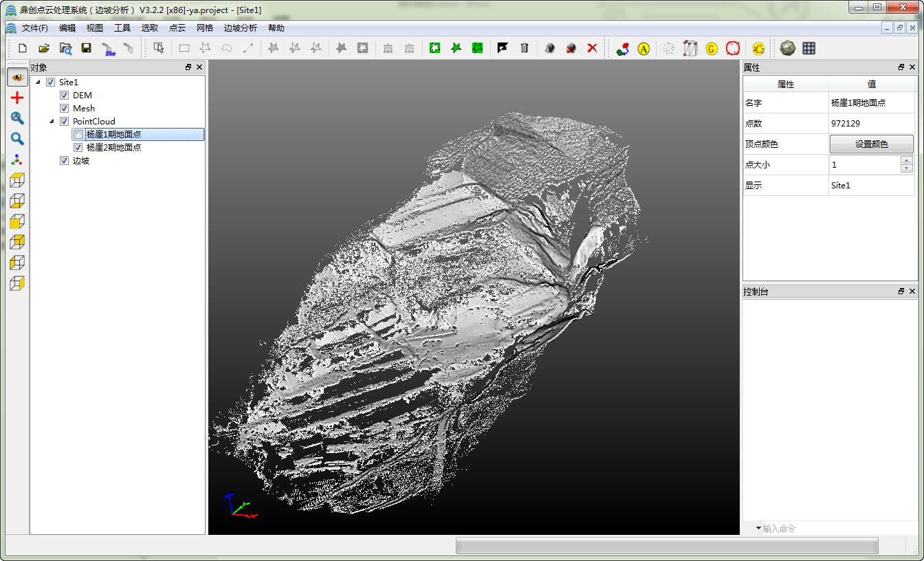Click the 设置颜色 button
The width and height of the screenshot is (924, 561).
[871, 144]
